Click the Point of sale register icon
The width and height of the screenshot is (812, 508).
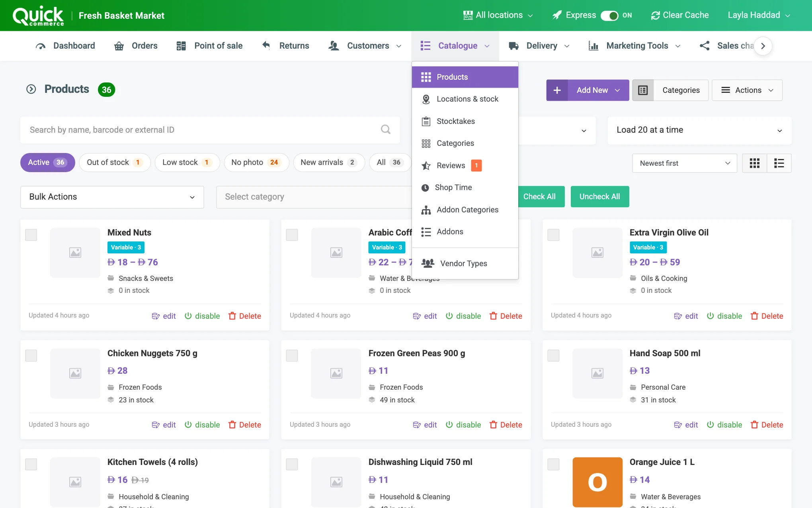pyautogui.click(x=181, y=46)
